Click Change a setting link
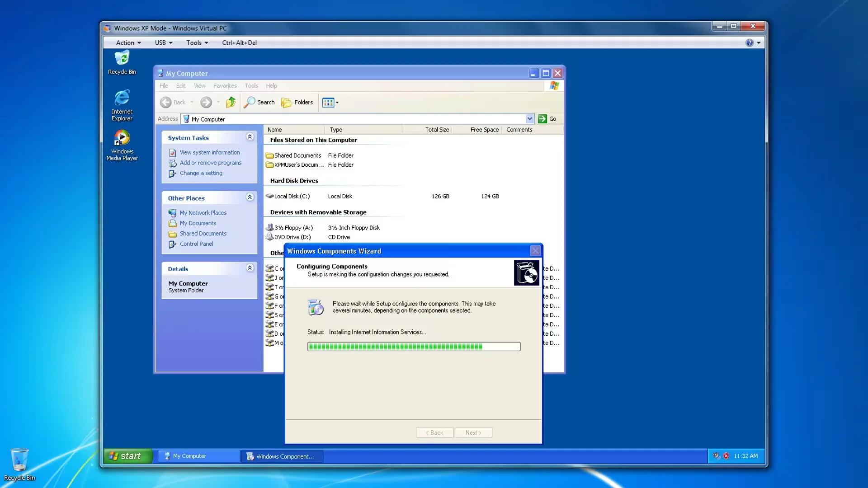Screen dimensions: 868x488 201,173
